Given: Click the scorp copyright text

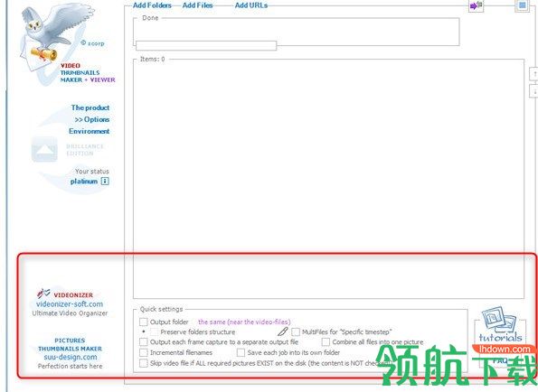Looking at the screenshot, I should click(92, 43).
